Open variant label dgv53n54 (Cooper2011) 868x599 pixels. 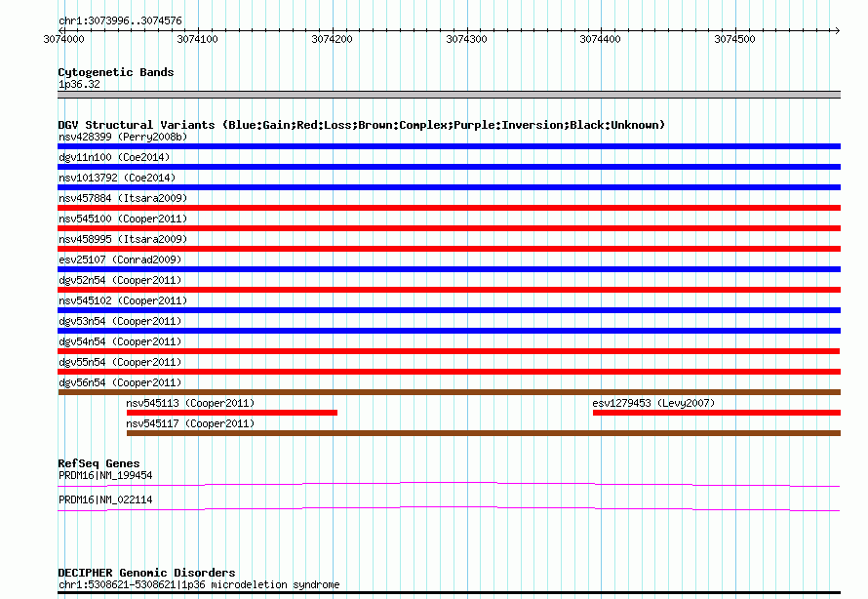(x=120, y=321)
